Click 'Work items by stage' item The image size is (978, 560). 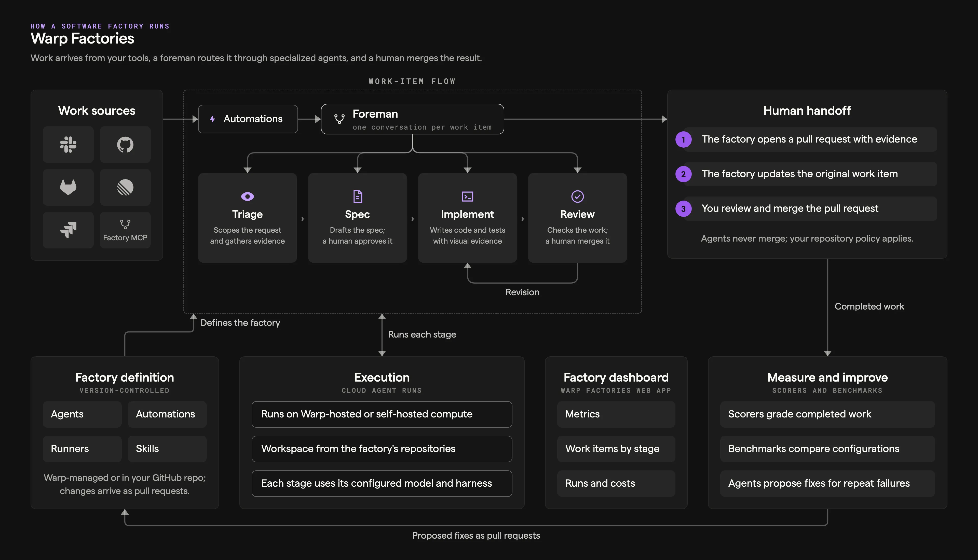(616, 449)
